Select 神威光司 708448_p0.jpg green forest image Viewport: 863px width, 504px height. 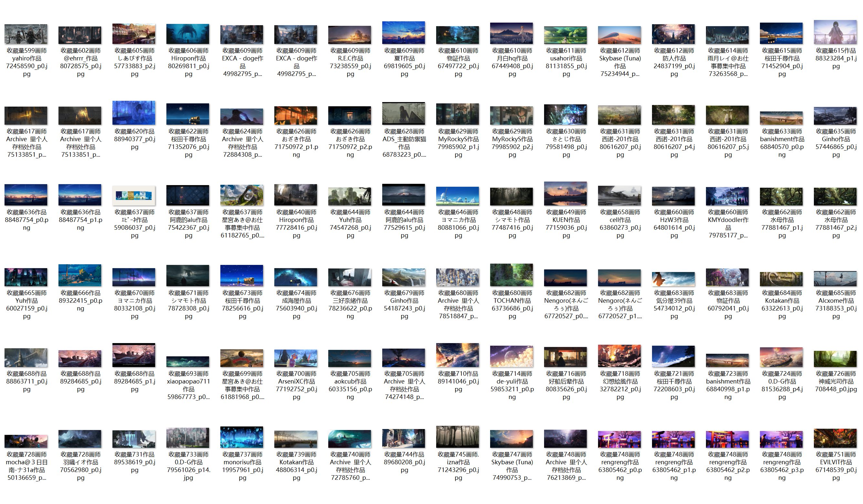835,359
